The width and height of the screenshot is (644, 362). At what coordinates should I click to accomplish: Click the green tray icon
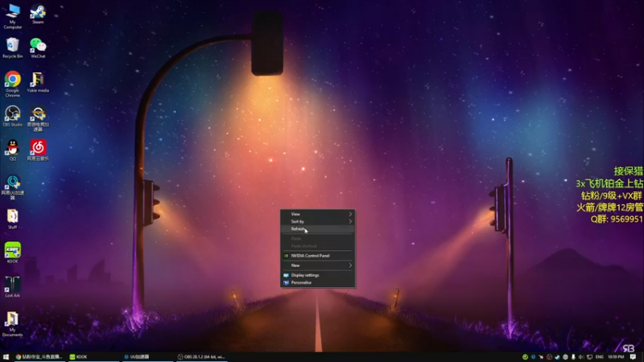click(525, 357)
